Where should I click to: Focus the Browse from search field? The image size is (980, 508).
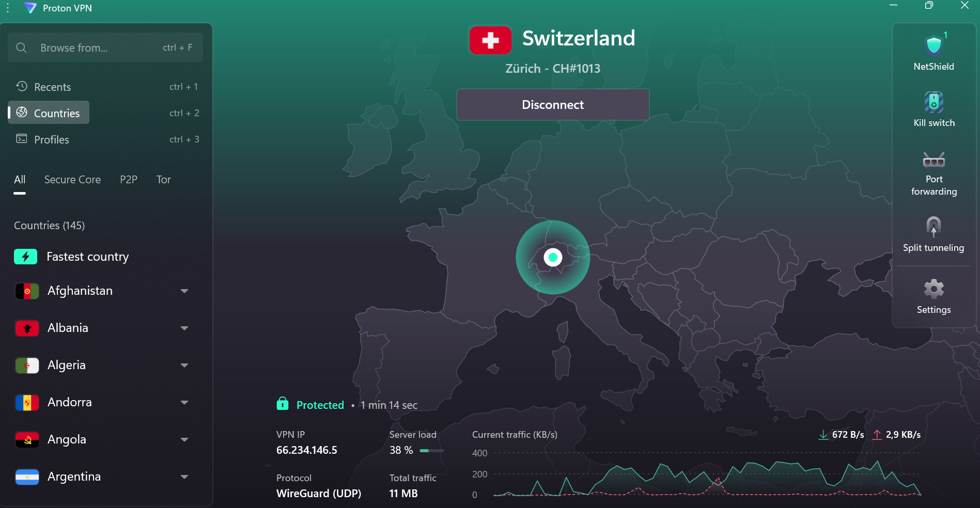[x=105, y=47]
